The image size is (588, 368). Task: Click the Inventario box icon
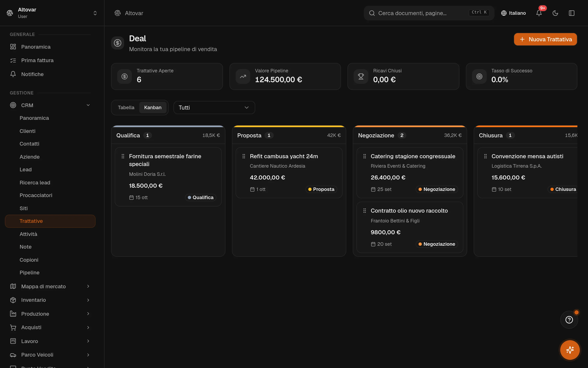(13, 300)
